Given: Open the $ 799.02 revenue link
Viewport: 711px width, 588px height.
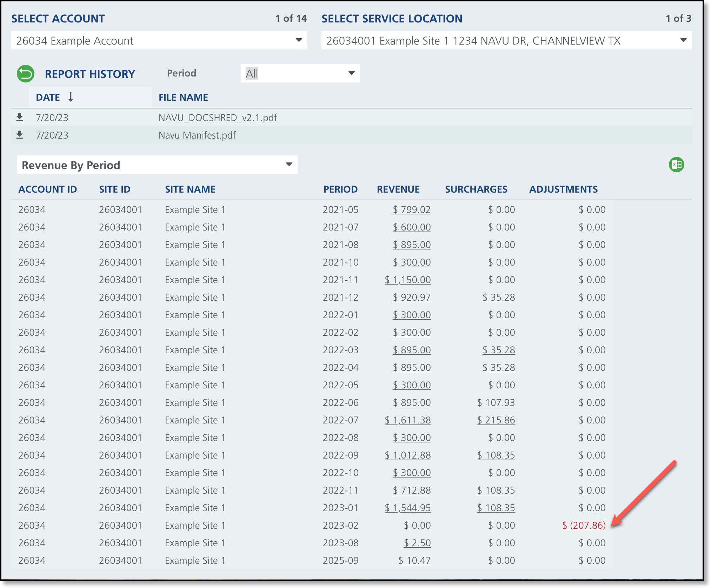Looking at the screenshot, I should [x=411, y=210].
